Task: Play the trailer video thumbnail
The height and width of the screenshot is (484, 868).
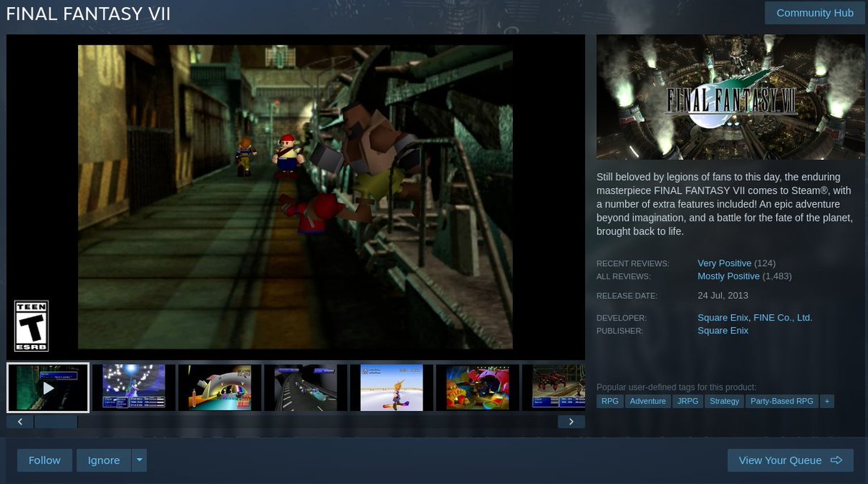Action: coord(48,387)
